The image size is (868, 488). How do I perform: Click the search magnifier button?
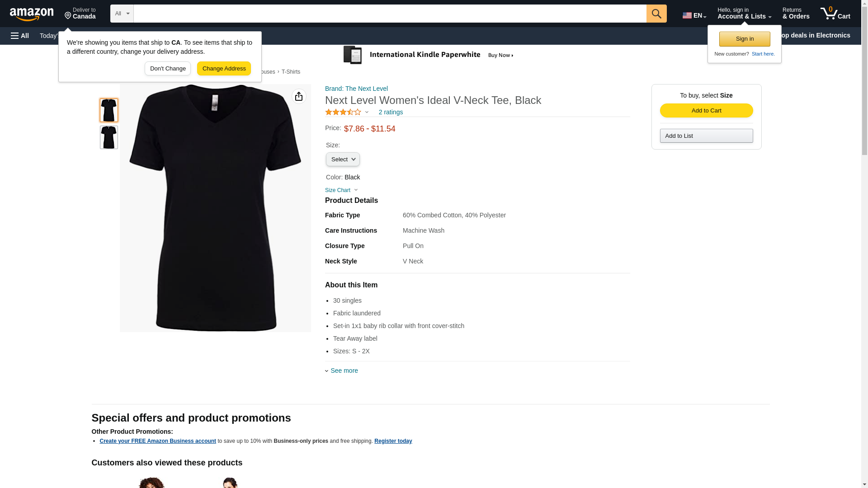[656, 14]
